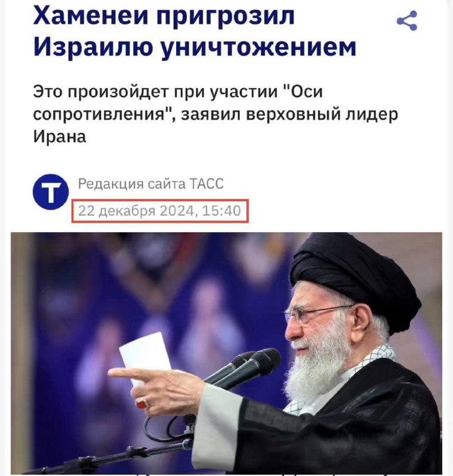Screen dimensions: 453x476
Task: Click the red-stone ring in the photo
Action: tap(141, 403)
